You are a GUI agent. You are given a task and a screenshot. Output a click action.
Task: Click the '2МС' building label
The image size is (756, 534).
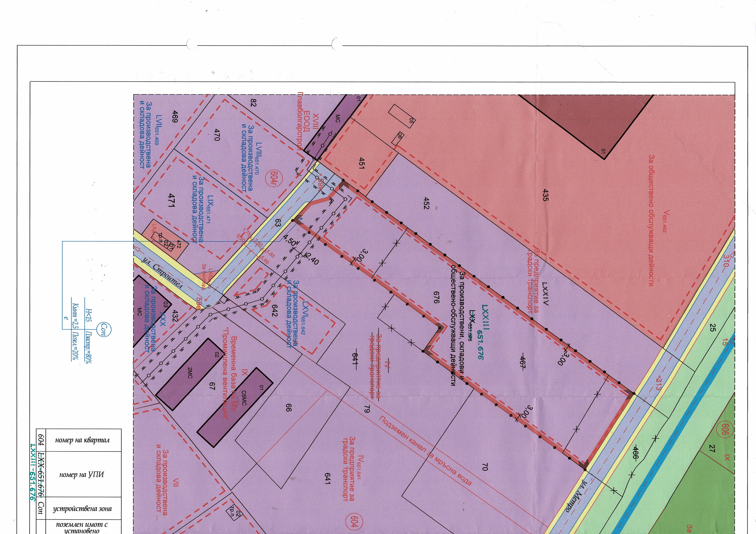[x=190, y=372]
